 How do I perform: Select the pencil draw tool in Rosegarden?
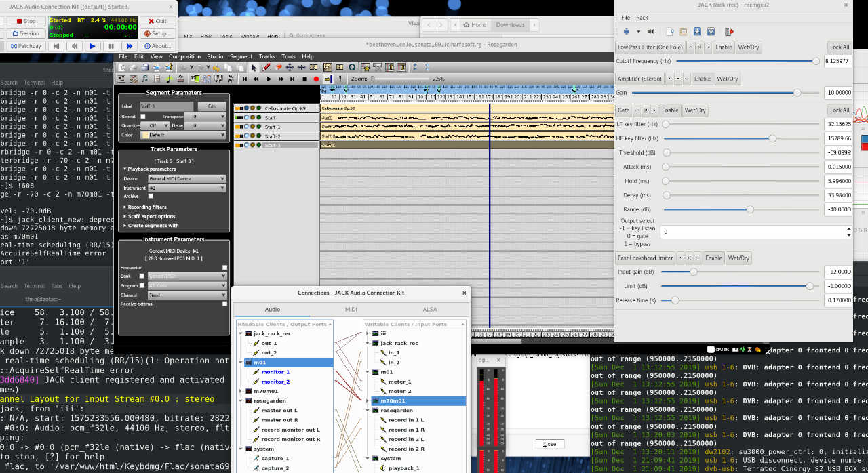[x=267, y=68]
